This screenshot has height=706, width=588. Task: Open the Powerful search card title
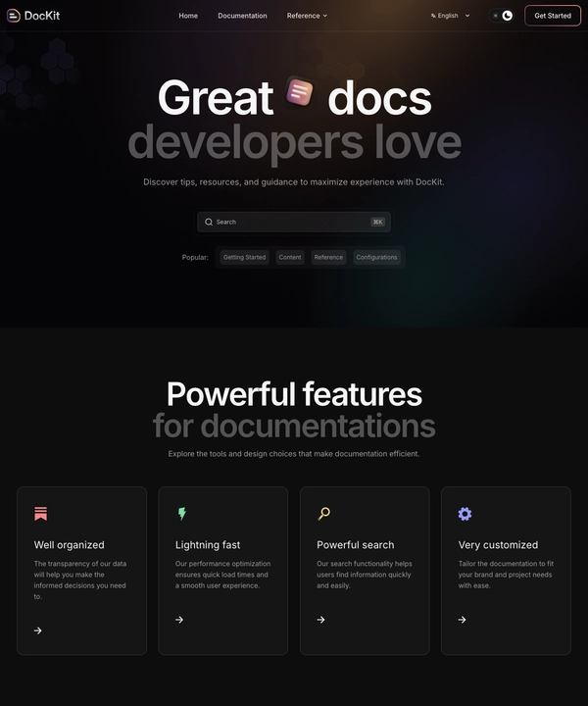point(355,545)
